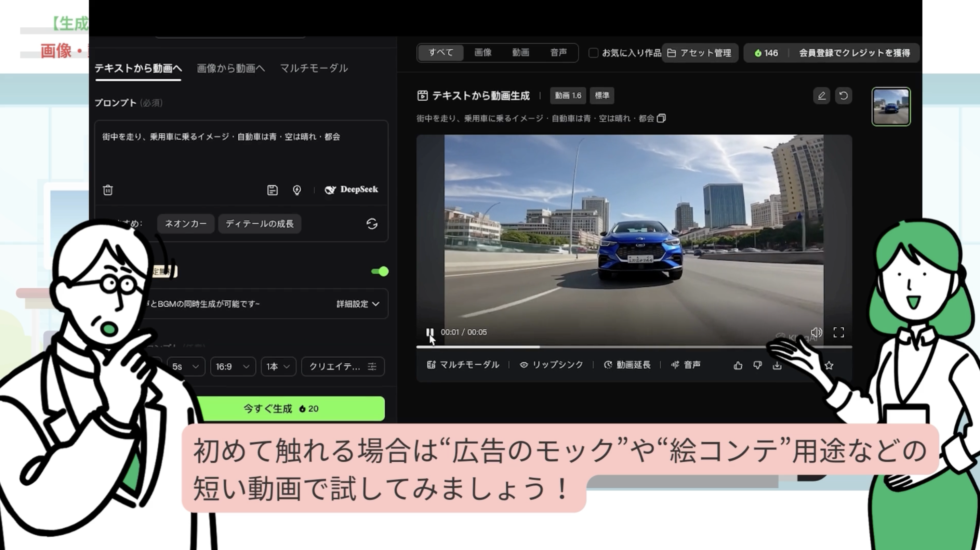Pause the video playback

click(x=429, y=332)
